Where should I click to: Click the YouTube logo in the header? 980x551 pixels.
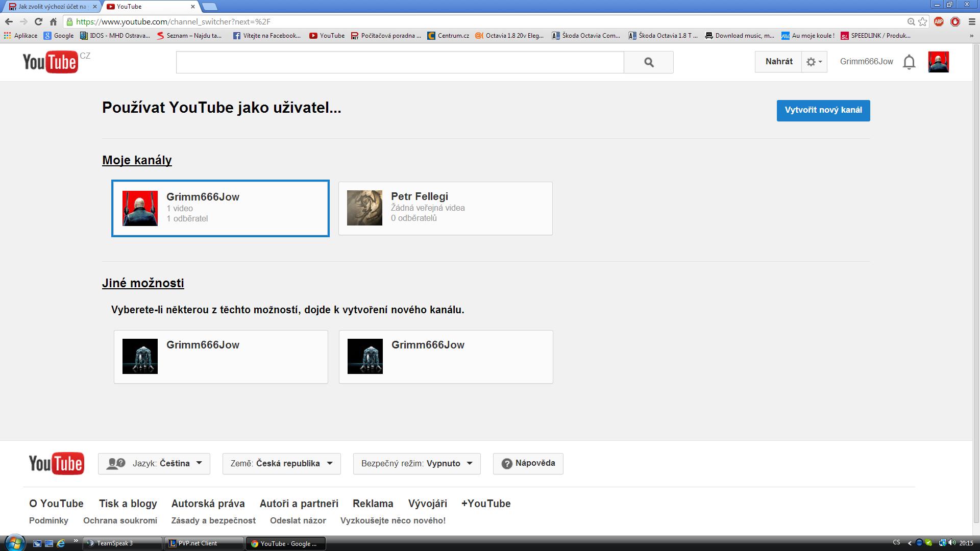coord(50,62)
